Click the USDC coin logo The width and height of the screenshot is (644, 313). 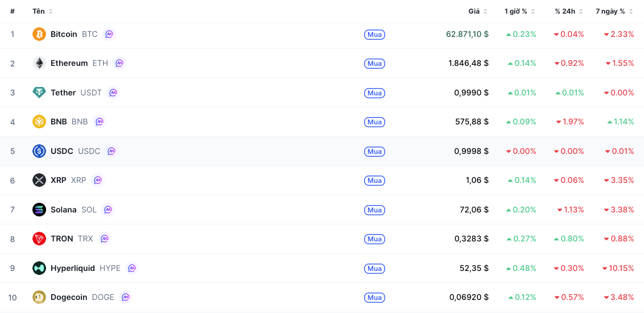[x=39, y=151]
